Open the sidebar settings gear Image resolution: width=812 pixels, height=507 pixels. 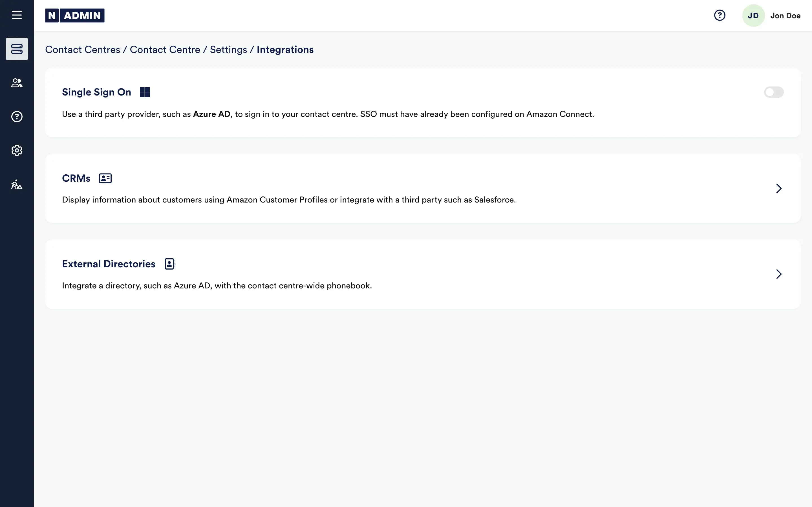pyautogui.click(x=17, y=151)
